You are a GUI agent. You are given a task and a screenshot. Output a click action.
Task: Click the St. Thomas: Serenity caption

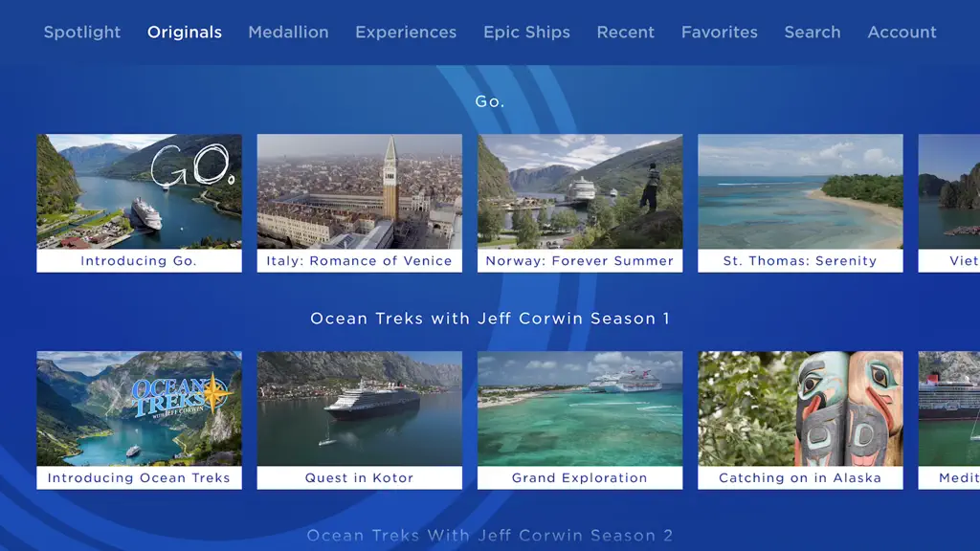click(800, 261)
